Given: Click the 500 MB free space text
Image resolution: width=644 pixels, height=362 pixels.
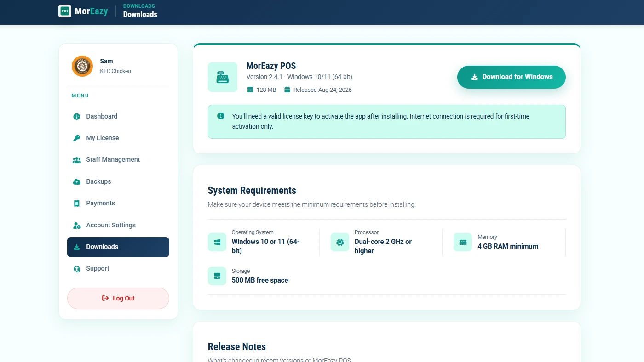Looking at the screenshot, I should [x=260, y=280].
